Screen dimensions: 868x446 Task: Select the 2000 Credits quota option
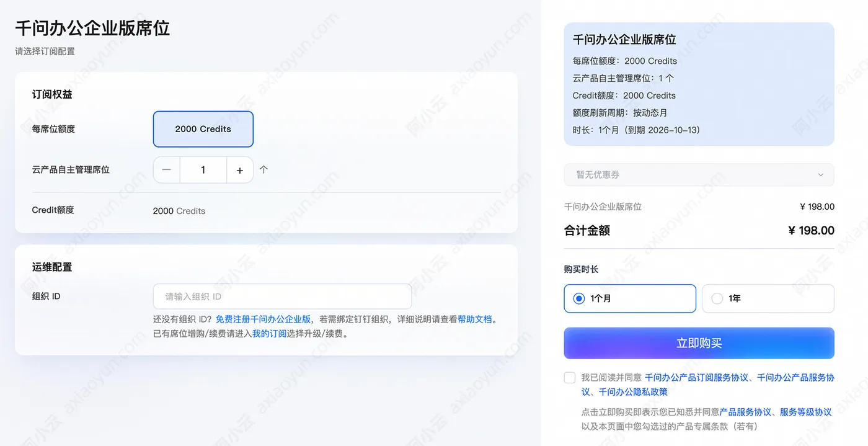tap(203, 129)
